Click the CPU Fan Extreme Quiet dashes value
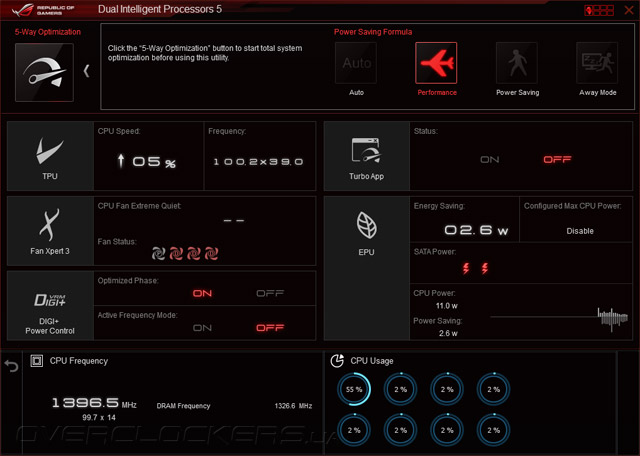Image resolution: width=640 pixels, height=456 pixels. 234,220
